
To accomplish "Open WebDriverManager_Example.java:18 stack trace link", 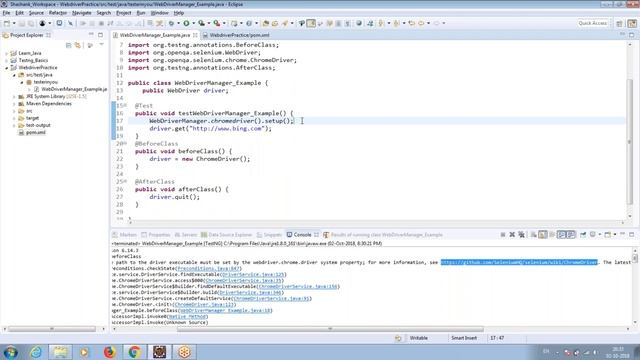I will tap(225, 311).
